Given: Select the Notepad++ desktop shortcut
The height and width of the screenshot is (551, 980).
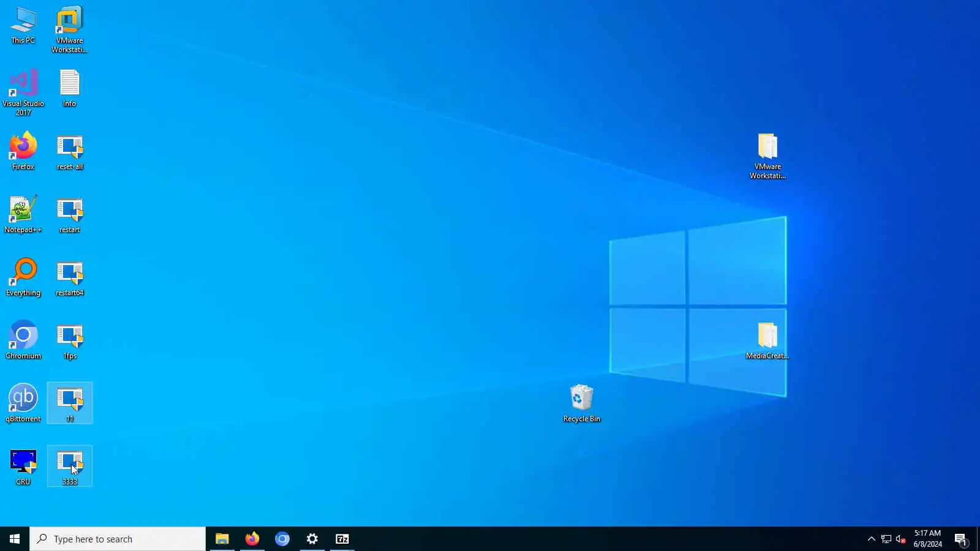Looking at the screenshot, I should click(23, 214).
